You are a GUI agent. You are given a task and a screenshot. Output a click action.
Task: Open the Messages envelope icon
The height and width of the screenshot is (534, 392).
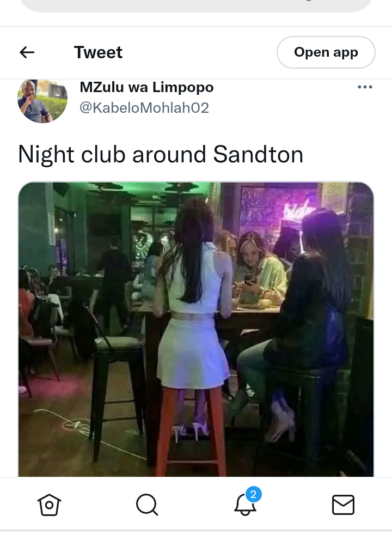343,505
